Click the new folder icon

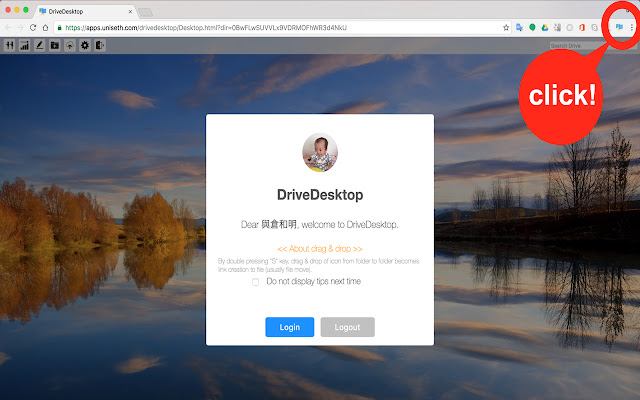[x=55, y=45]
